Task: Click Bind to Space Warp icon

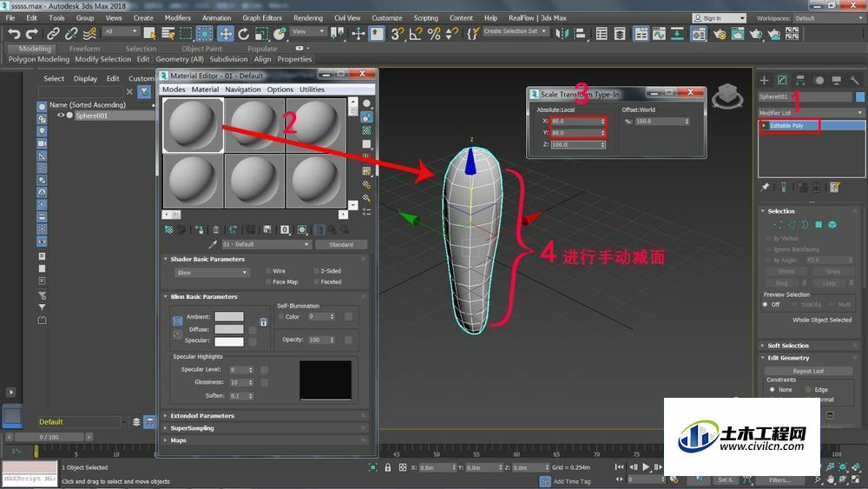Action: click(x=89, y=34)
